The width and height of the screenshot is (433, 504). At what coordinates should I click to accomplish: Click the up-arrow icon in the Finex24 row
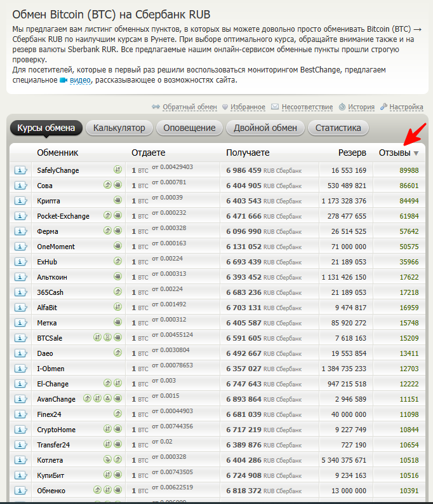point(117,414)
